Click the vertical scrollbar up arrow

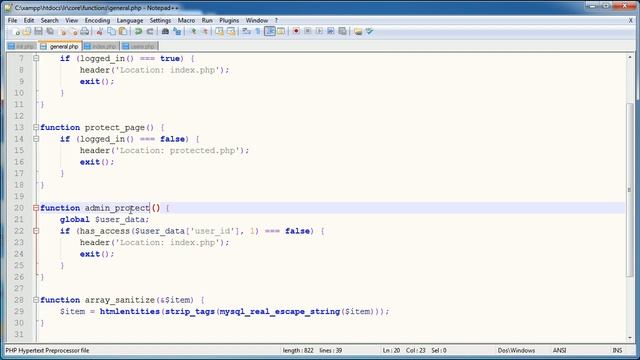pyautogui.click(x=630, y=58)
